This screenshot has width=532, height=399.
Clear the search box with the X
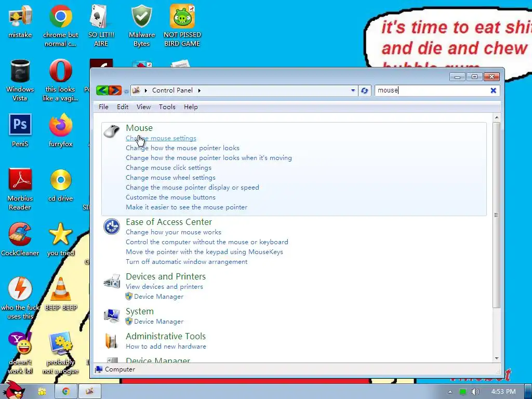coord(494,90)
